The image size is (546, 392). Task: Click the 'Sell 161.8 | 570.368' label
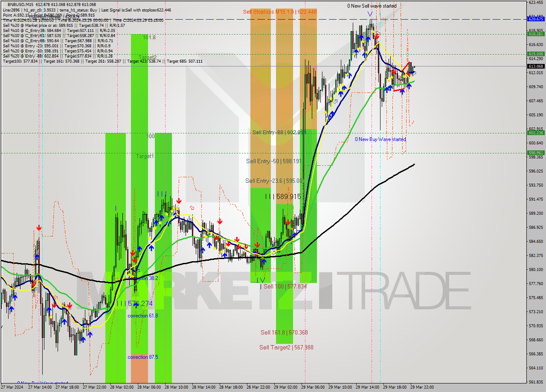(x=284, y=332)
